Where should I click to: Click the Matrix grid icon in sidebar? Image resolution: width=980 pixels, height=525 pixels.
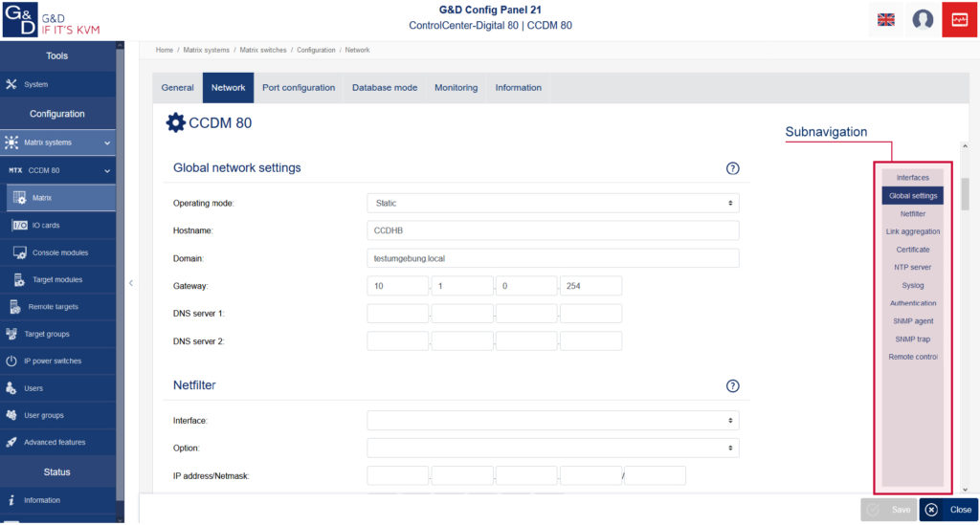[x=20, y=197]
